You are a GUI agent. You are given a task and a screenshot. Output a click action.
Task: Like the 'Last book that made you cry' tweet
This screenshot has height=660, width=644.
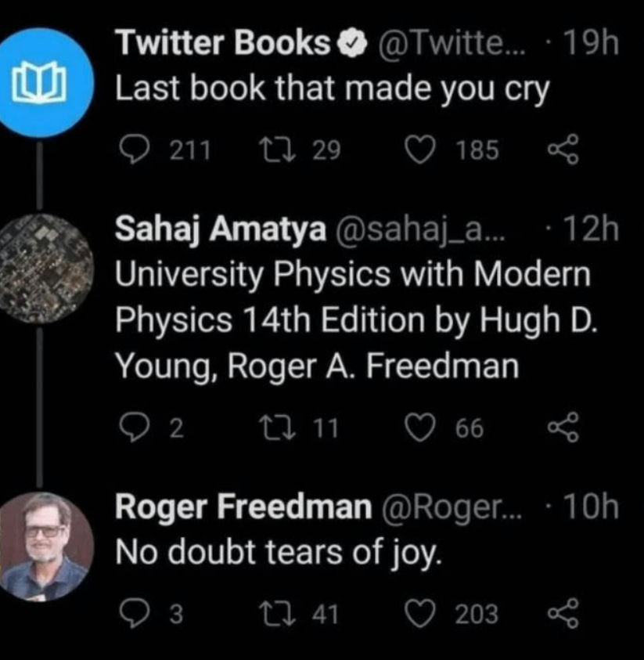tap(419, 150)
